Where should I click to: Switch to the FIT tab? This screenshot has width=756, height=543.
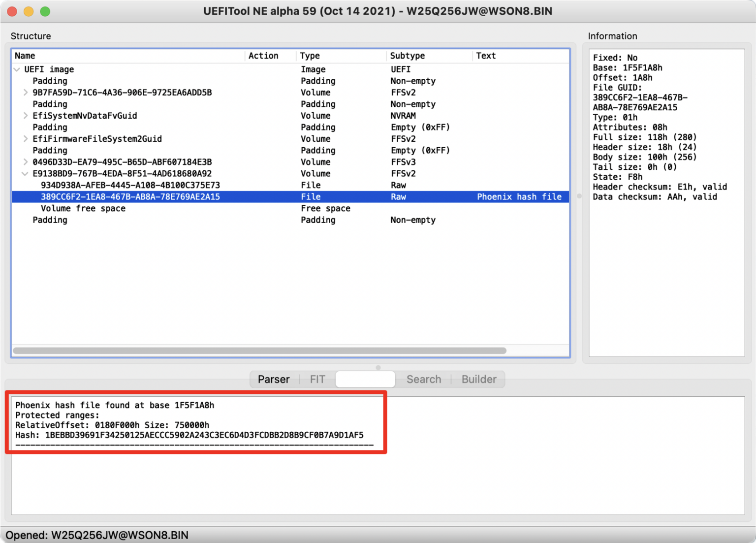coord(317,379)
